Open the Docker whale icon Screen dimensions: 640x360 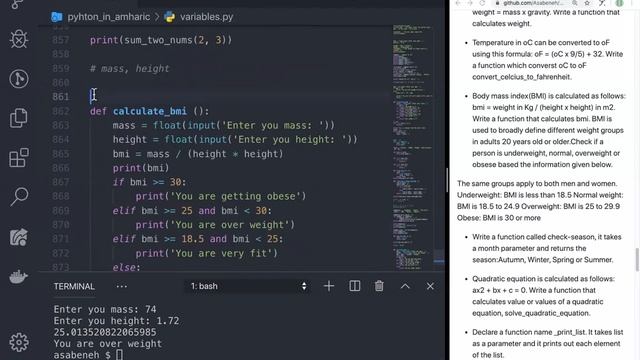18,276
